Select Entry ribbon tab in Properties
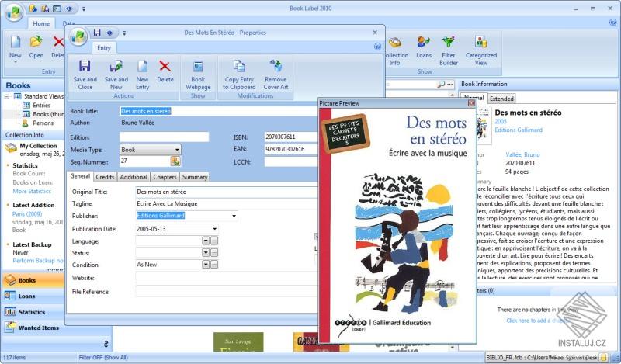 tap(104, 48)
